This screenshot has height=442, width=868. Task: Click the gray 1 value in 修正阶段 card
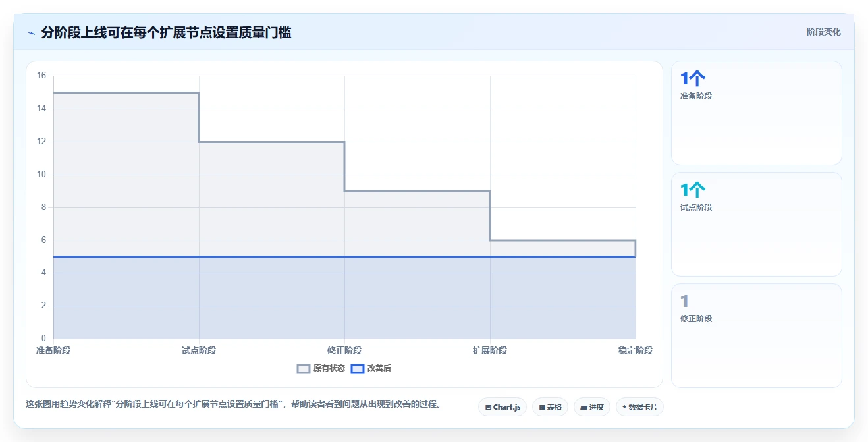684,302
